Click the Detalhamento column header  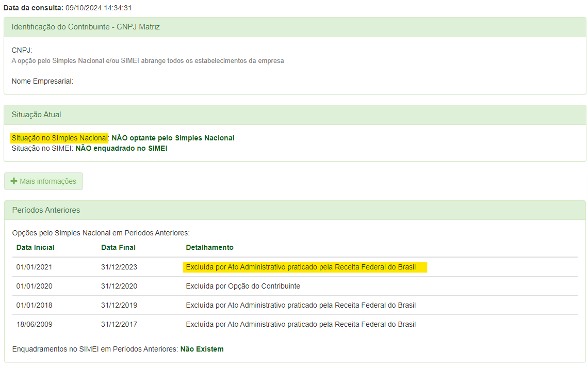click(209, 247)
